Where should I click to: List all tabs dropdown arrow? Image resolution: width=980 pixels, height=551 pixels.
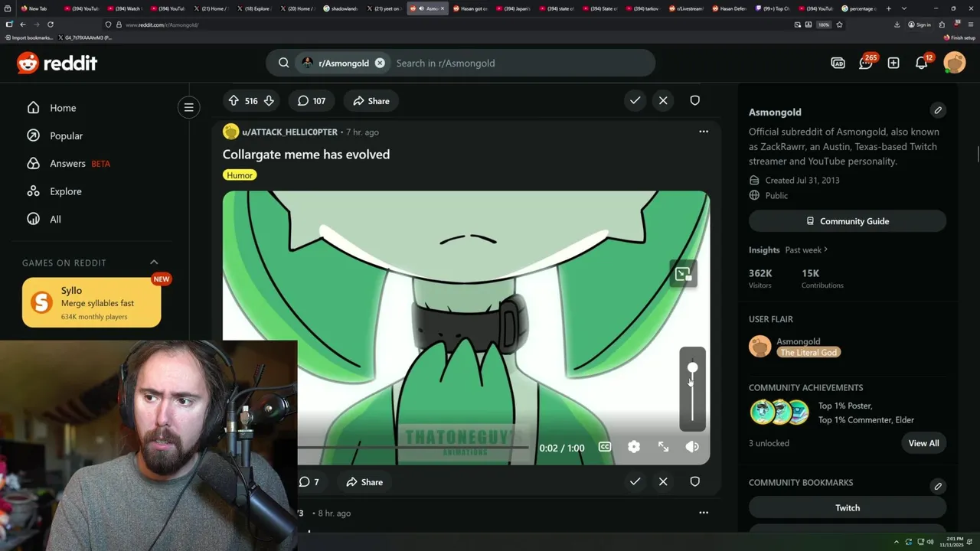tap(903, 8)
